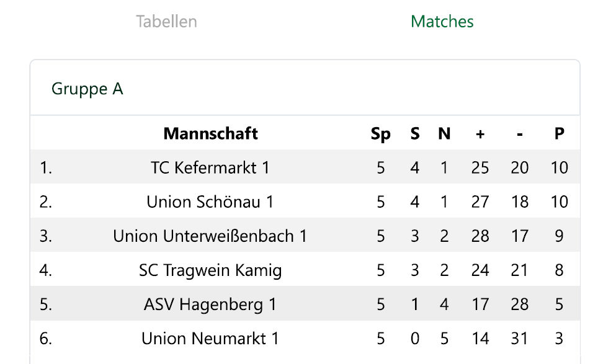The width and height of the screenshot is (616, 364).
Task: Click the N losses column header
Action: [x=444, y=133]
